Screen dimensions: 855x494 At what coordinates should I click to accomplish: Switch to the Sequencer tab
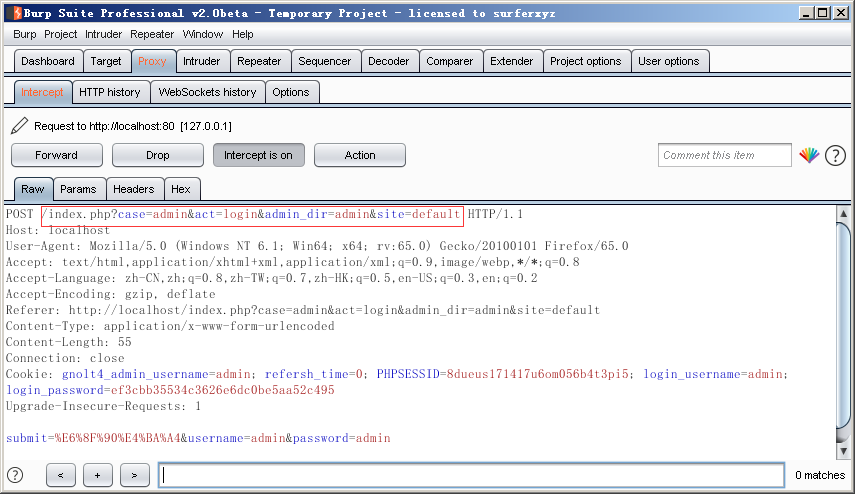click(x=325, y=61)
